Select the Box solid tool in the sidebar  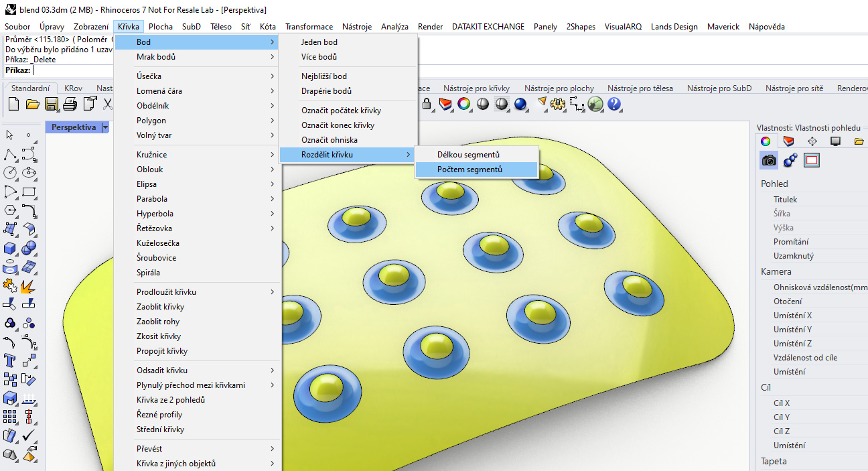point(10,249)
